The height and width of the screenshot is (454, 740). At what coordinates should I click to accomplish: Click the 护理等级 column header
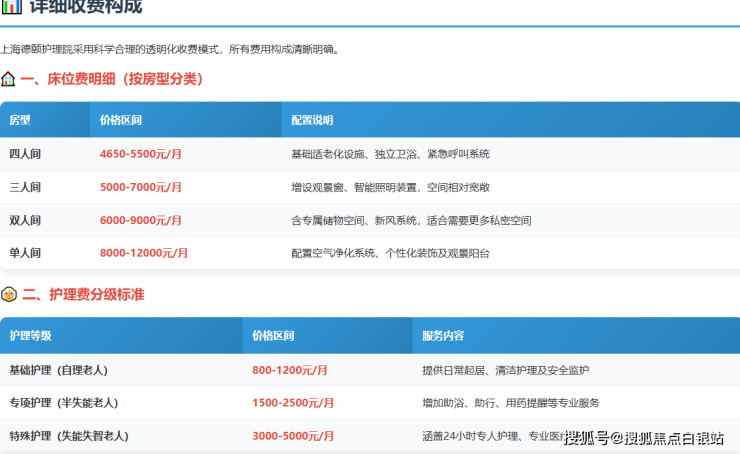click(30, 336)
